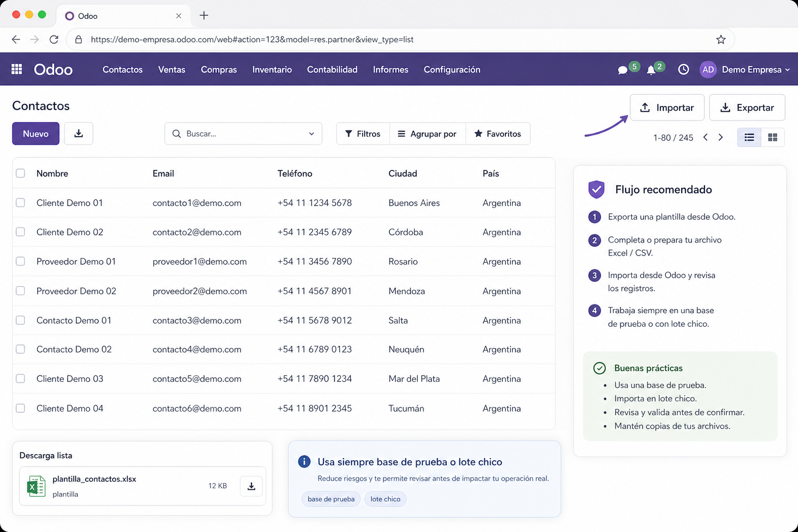Screen dimensions: 798x532
Task: Check the box for Proveedor Demo 02
Action: 21,291
